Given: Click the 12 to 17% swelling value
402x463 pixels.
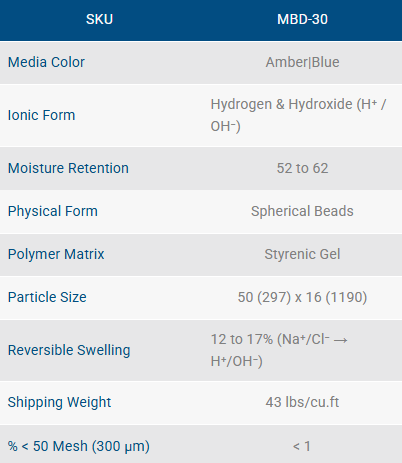Looking at the screenshot, I should click(x=279, y=350).
